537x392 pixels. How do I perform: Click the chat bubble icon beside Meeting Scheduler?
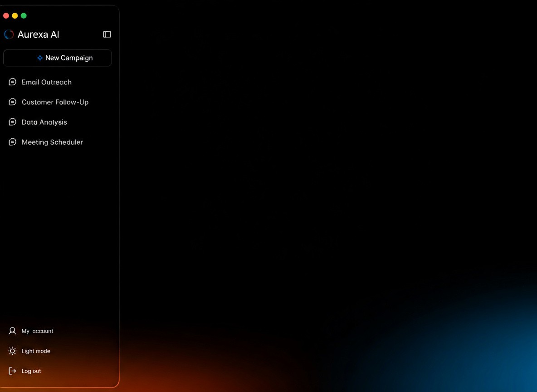tap(12, 142)
